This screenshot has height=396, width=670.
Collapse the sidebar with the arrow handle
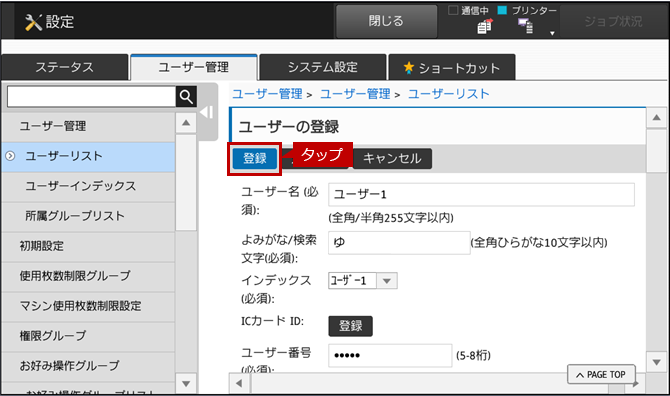click(207, 112)
